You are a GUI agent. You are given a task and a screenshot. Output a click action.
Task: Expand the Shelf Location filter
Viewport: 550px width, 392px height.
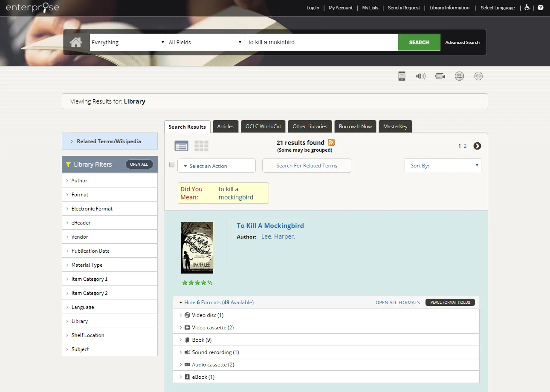click(x=110, y=335)
